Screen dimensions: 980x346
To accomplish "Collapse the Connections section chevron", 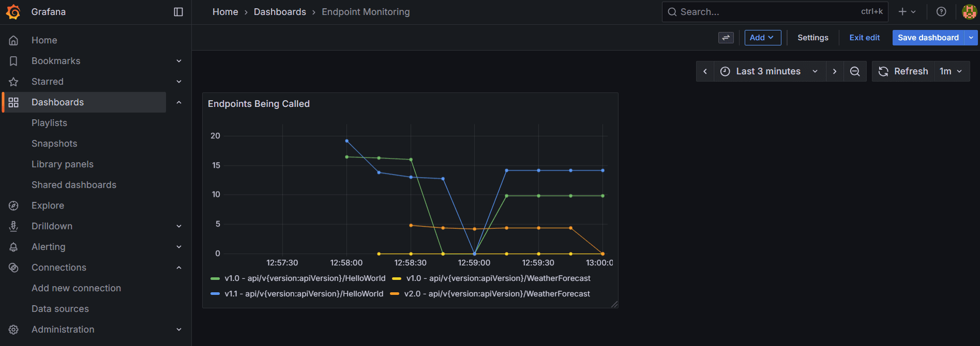I will point(179,268).
